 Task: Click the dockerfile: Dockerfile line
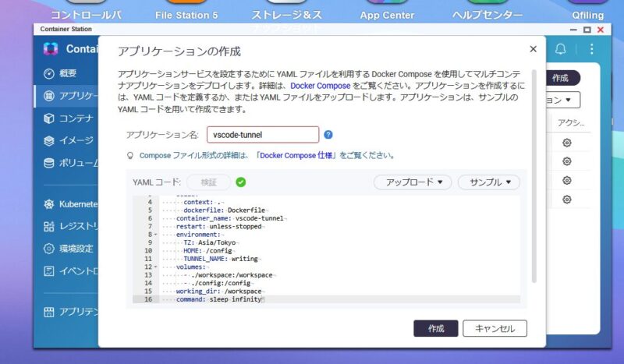coord(225,210)
